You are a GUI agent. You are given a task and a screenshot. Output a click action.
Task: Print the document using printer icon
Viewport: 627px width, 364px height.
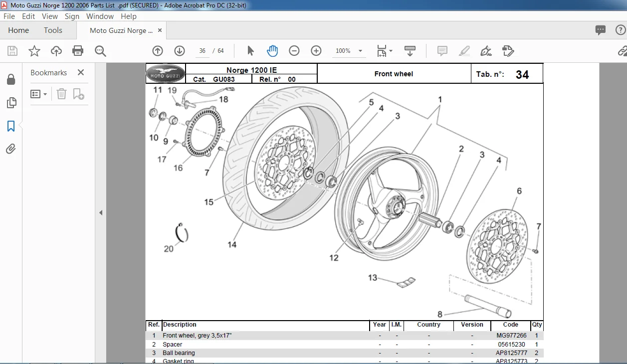[x=78, y=51]
